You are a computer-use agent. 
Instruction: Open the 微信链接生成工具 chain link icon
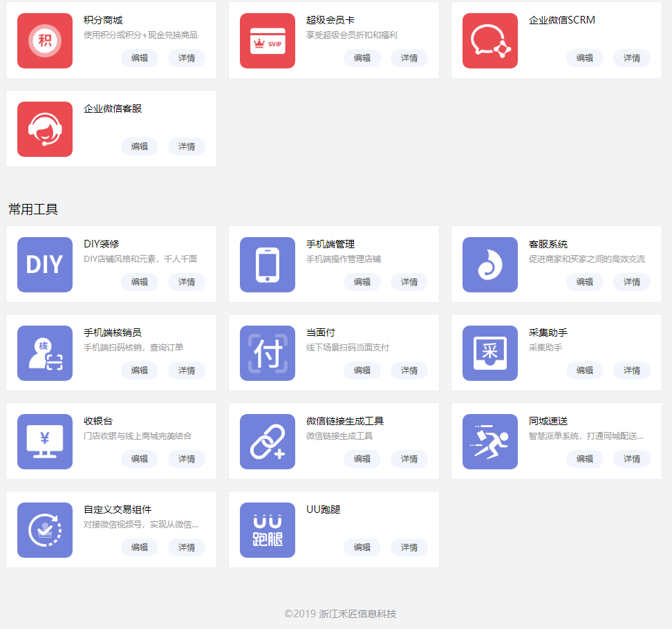point(268,442)
